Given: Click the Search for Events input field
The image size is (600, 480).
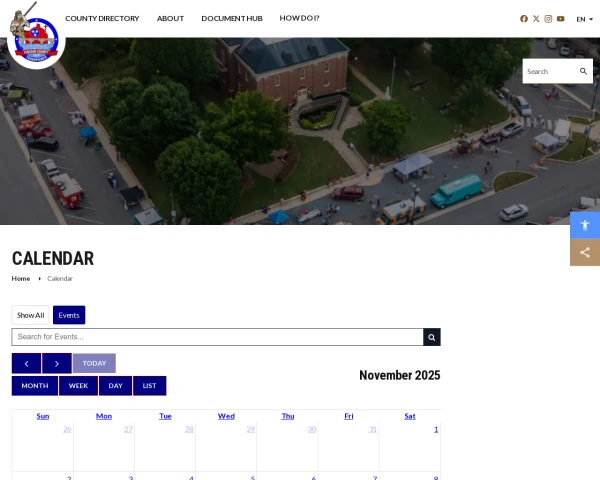Looking at the screenshot, I should (217, 338).
